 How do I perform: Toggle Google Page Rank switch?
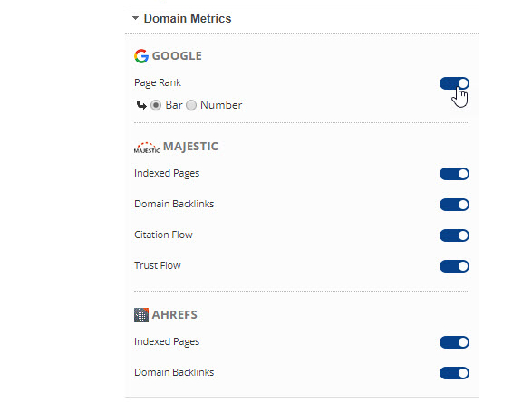pyautogui.click(x=454, y=83)
